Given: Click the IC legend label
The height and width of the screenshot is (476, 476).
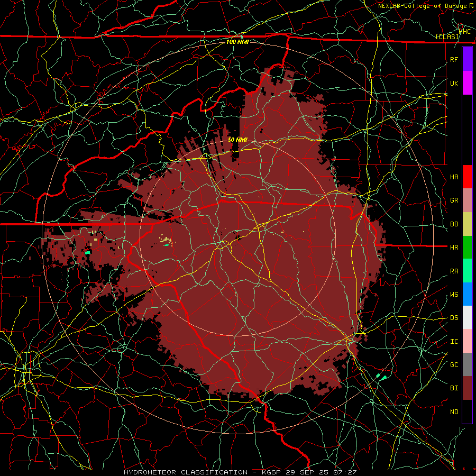Looking at the screenshot, I should pyautogui.click(x=454, y=342).
